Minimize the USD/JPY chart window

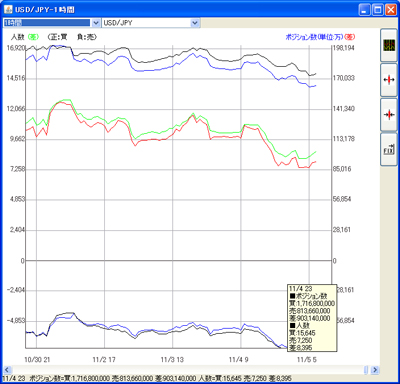click(x=365, y=10)
